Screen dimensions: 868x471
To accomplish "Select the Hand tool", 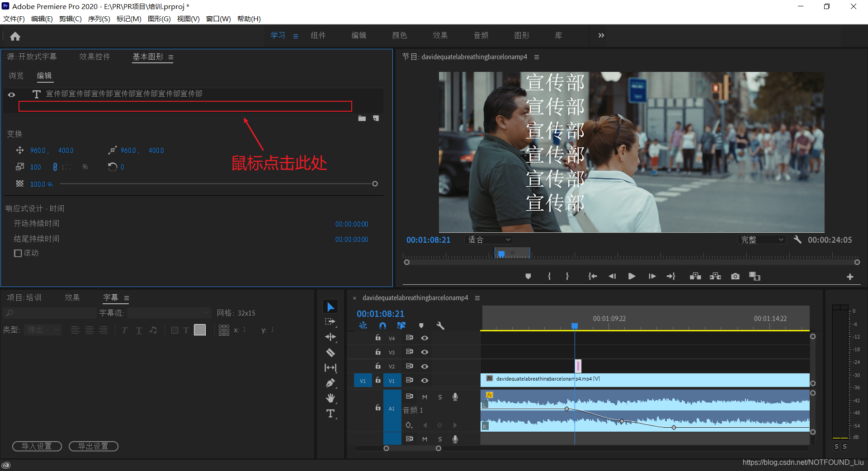I will [x=330, y=398].
